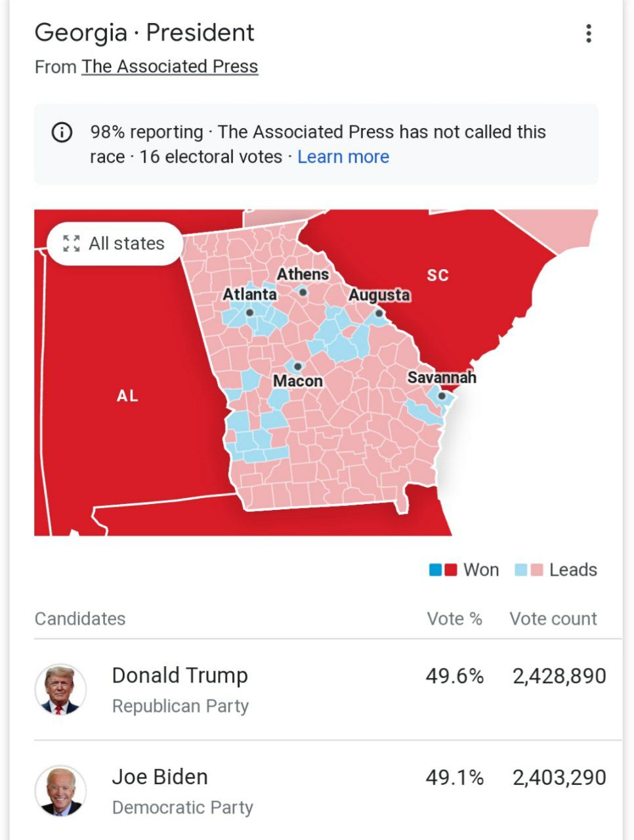Viewport: 634px width, 840px height.
Task: Click the Athens city dot on map
Action: point(303,292)
